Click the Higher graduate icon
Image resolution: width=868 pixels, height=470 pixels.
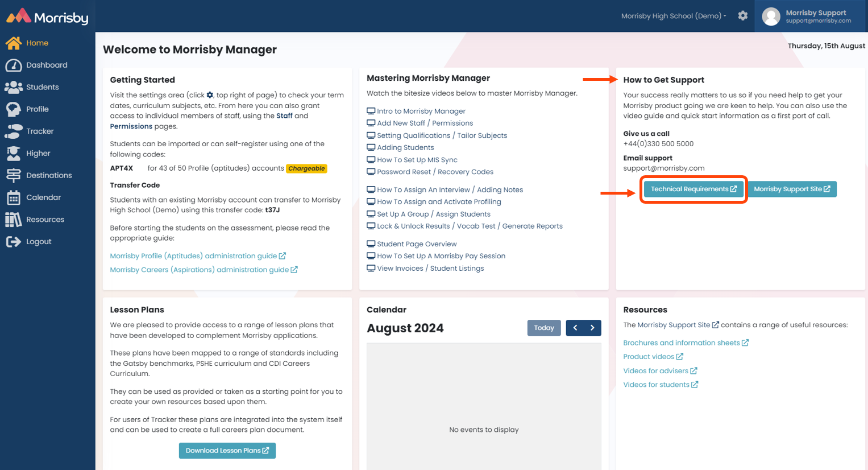pyautogui.click(x=14, y=153)
